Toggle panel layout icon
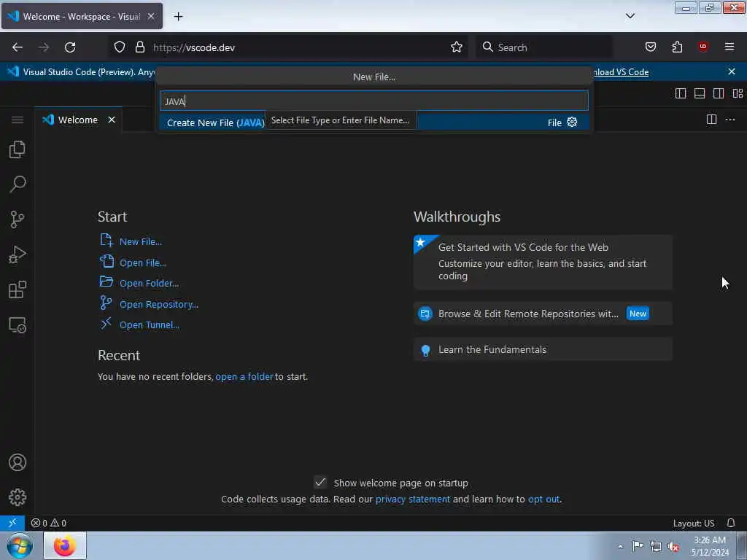 coord(700,93)
